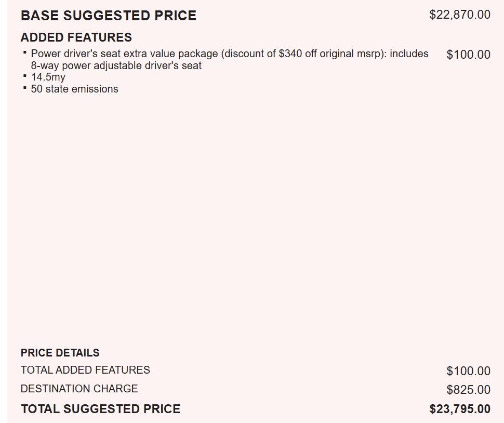The image size is (504, 423).
Task: Click the ADDED FEATURES heading
Action: point(76,37)
